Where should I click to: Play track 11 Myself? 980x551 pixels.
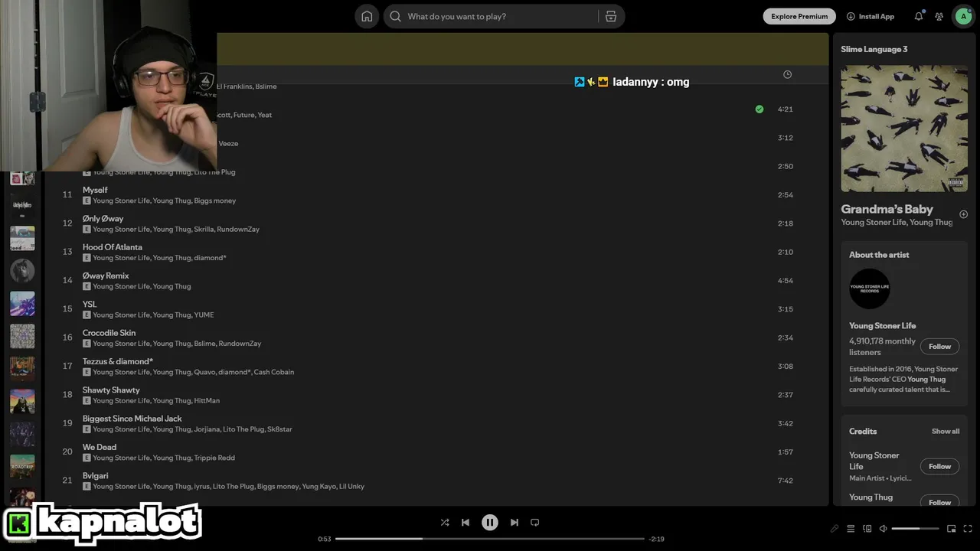click(67, 195)
